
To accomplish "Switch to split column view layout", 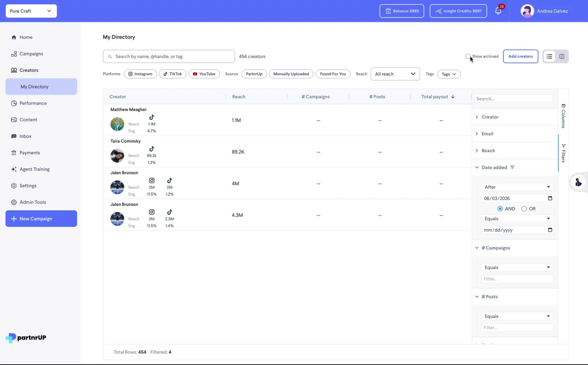I will [x=562, y=56].
